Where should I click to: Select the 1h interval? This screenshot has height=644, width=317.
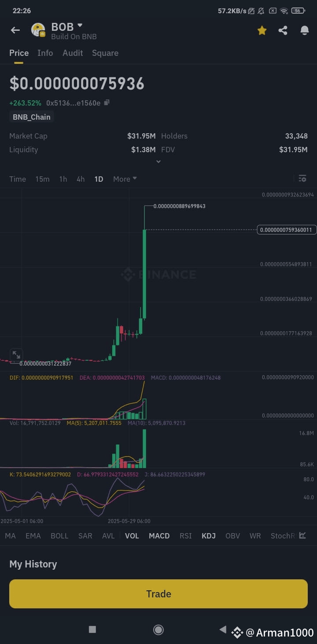tap(63, 179)
